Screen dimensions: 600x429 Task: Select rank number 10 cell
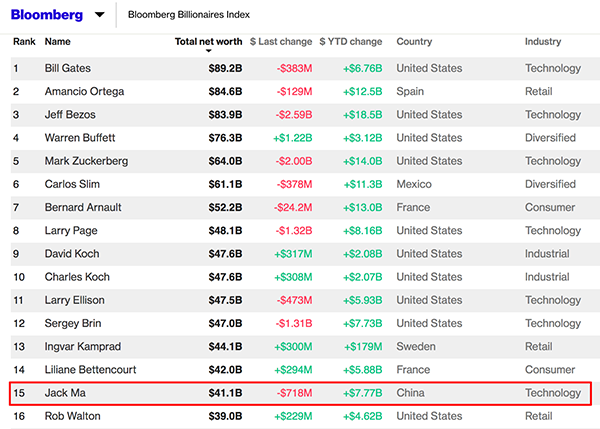pyautogui.click(x=19, y=277)
